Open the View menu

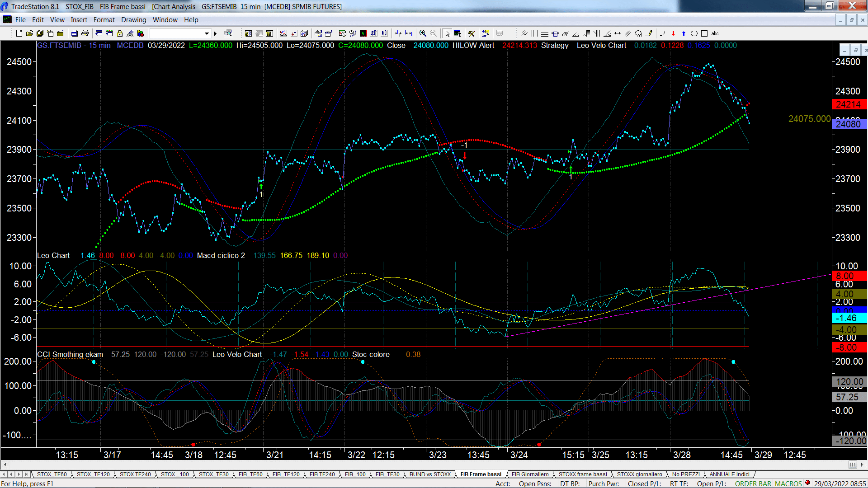coord(57,20)
